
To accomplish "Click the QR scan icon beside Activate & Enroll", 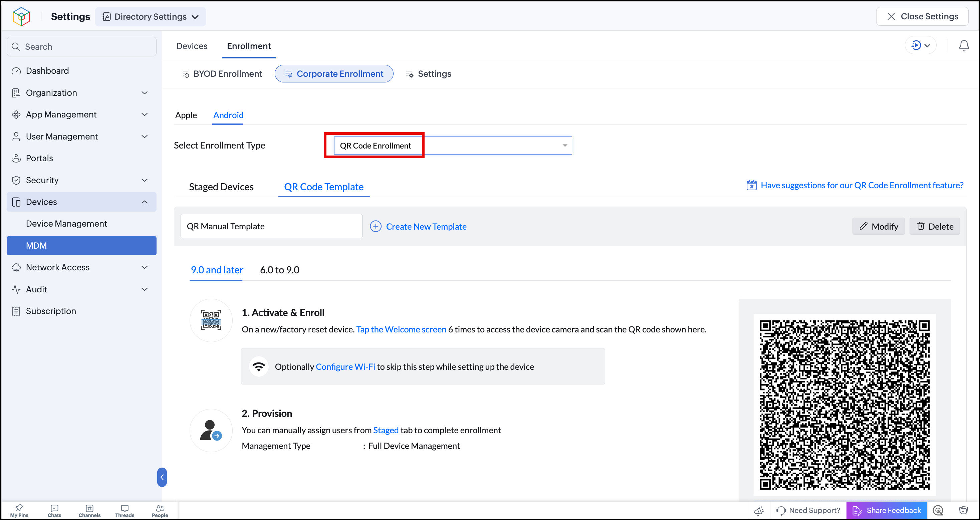I will click(x=211, y=320).
